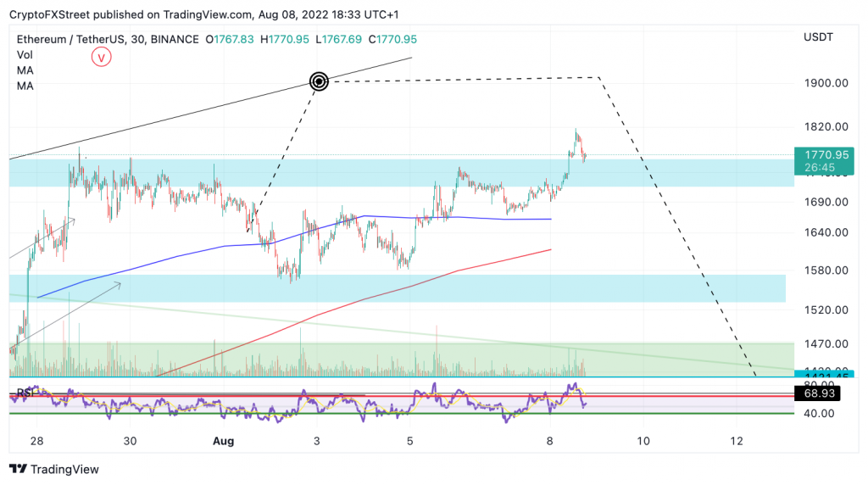Select the second MA indicator label
Image resolution: width=868 pixels, height=485 pixels.
click(x=25, y=86)
